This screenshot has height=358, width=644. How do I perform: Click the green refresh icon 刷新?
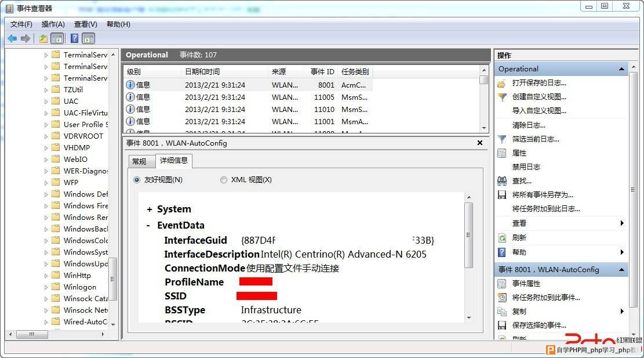tap(502, 237)
